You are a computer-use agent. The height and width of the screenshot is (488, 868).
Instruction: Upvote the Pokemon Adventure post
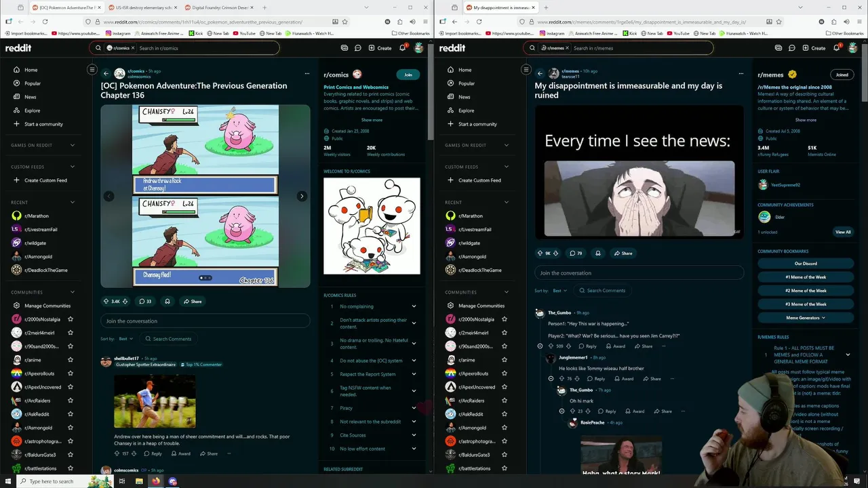click(x=106, y=301)
